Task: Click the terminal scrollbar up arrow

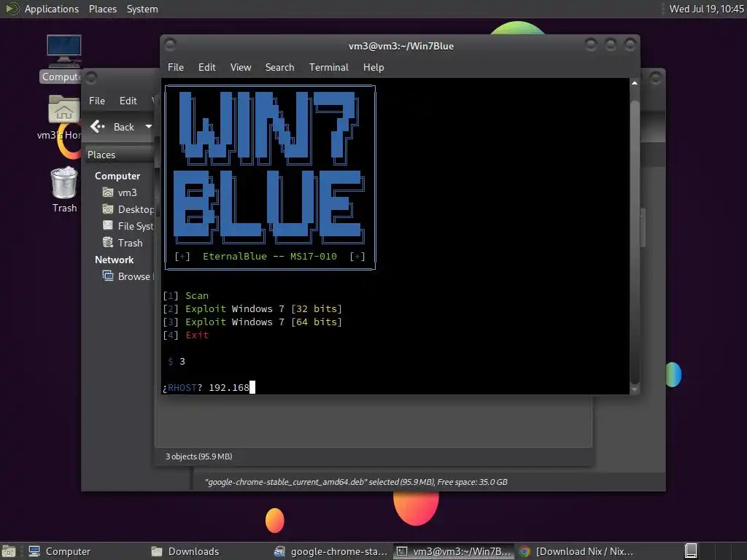Action: click(x=635, y=83)
